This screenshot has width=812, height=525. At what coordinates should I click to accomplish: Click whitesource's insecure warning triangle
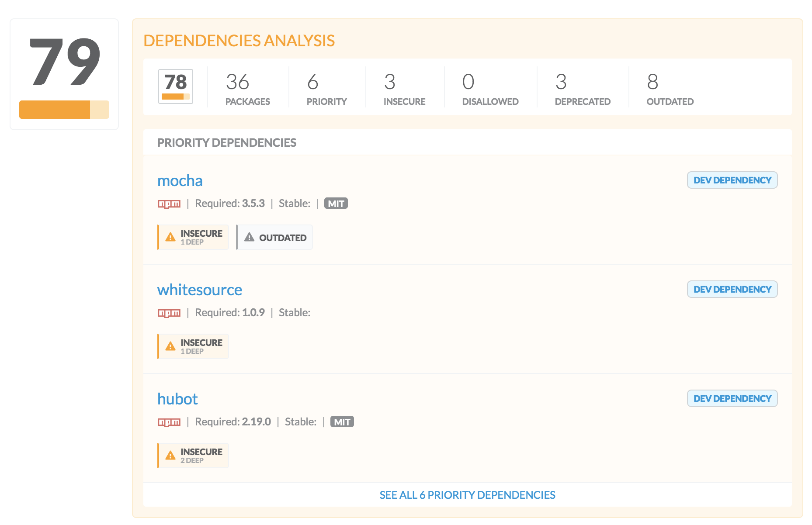pos(170,346)
